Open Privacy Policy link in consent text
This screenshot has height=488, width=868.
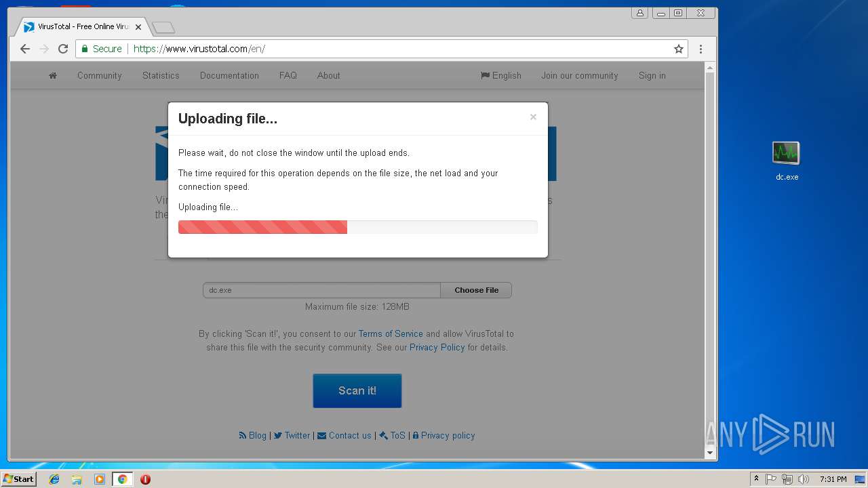point(437,347)
